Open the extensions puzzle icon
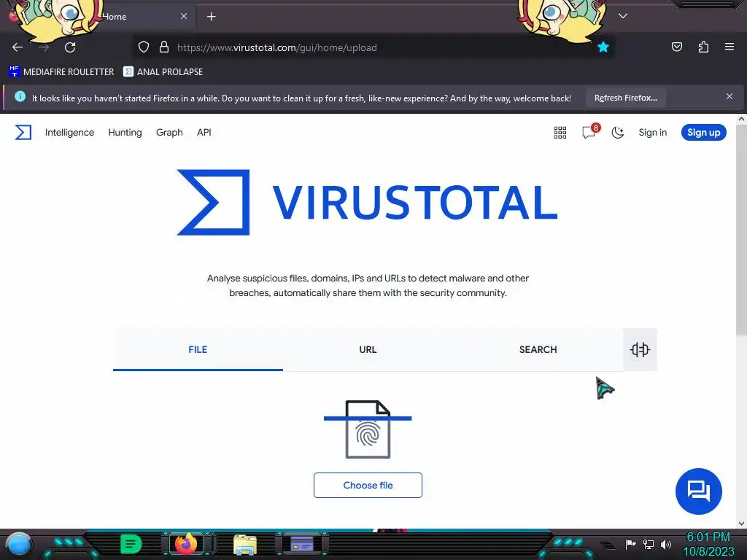The width and height of the screenshot is (747, 560). pos(703,47)
